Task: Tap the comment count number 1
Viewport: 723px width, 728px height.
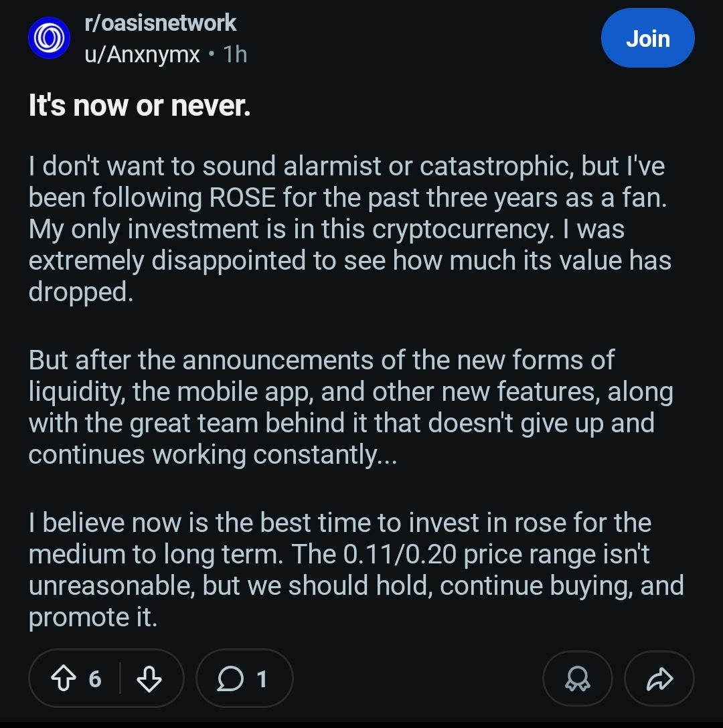Action: click(x=262, y=679)
